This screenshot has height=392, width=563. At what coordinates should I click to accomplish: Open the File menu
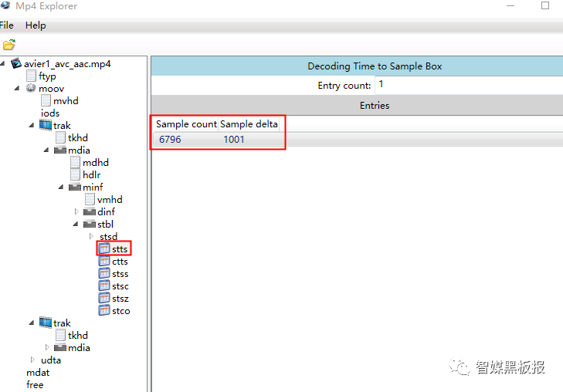coord(6,25)
